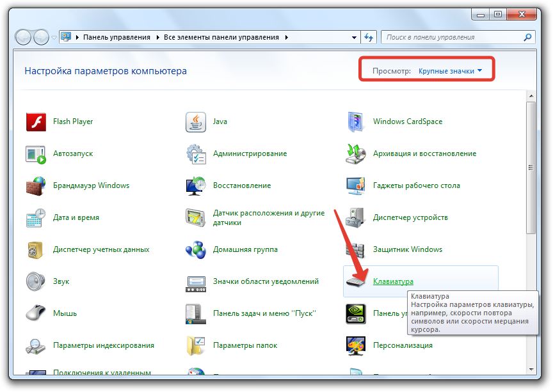Screen dimensions: 553x392
Task: Open the Восстановление monitor icon
Action: coord(196,186)
